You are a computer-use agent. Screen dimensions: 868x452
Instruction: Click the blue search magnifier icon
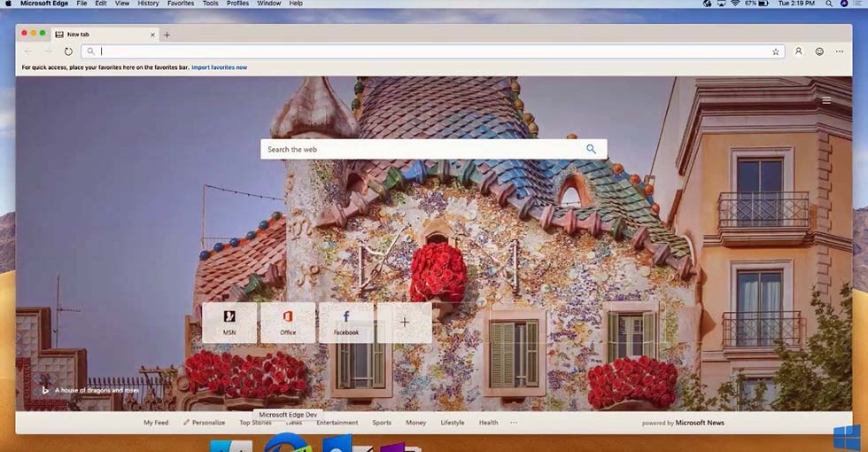click(592, 149)
